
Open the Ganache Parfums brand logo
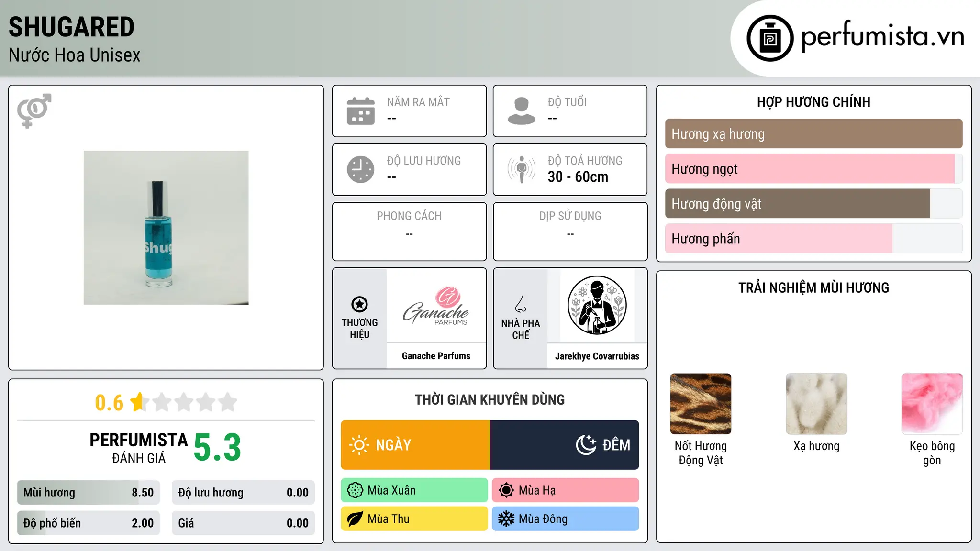point(436,306)
